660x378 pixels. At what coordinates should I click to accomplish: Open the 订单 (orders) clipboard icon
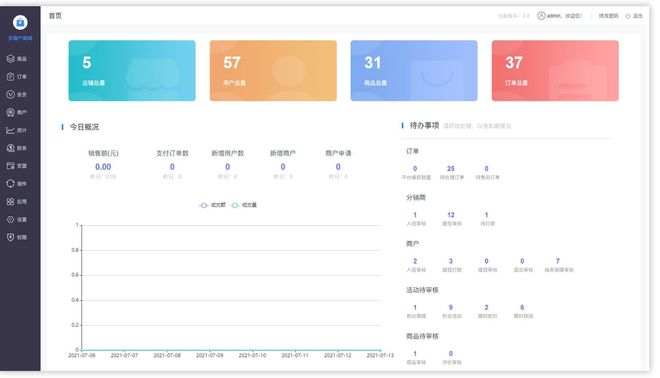(x=11, y=77)
